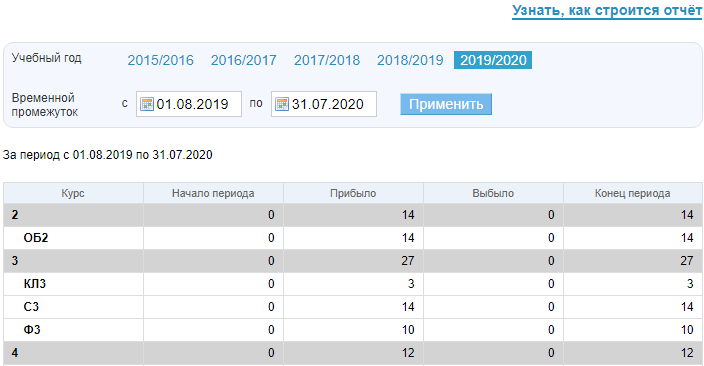Click the active 2019/2020 year tab
Screen dimensions: 704x366
(493, 60)
